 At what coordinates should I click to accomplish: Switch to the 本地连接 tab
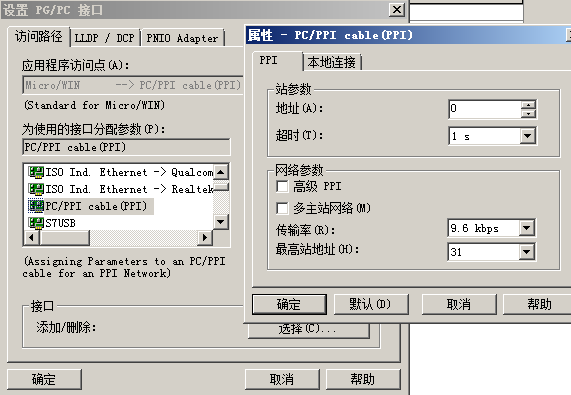332,62
